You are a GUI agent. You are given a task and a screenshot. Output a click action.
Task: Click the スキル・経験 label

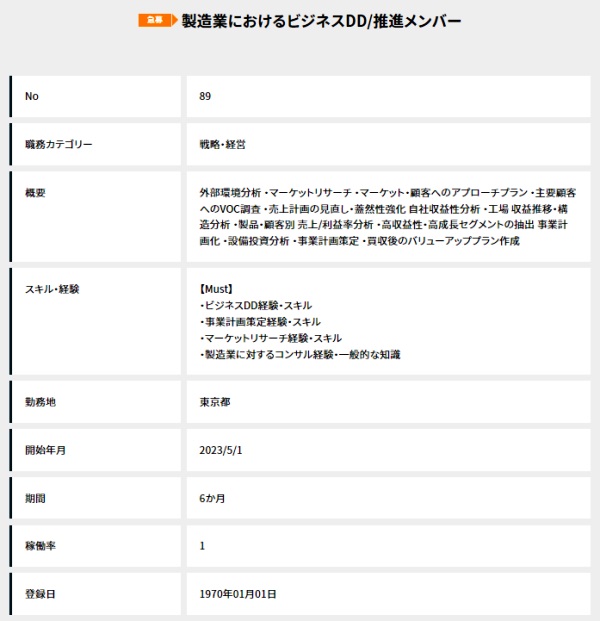tap(52, 289)
